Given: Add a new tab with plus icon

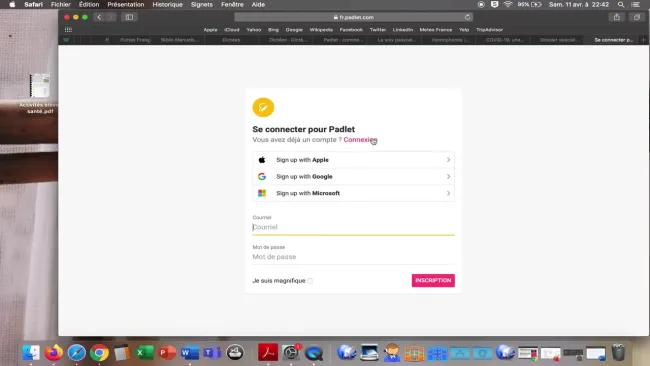Looking at the screenshot, I should coord(644,40).
